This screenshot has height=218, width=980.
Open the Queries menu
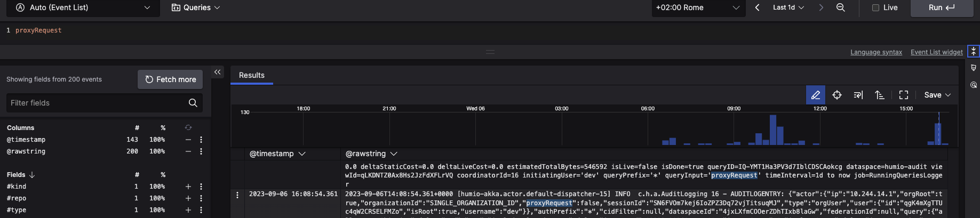click(x=196, y=7)
